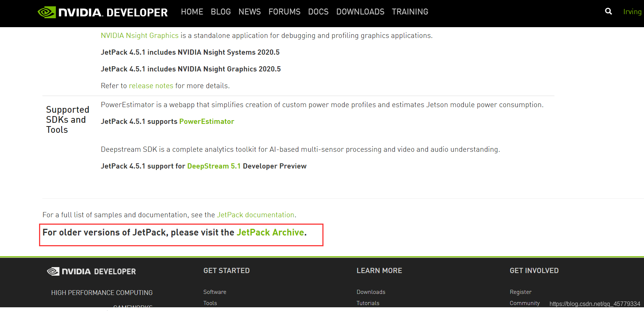
Task: Open the TRAINING menu item
Action: [x=410, y=12]
